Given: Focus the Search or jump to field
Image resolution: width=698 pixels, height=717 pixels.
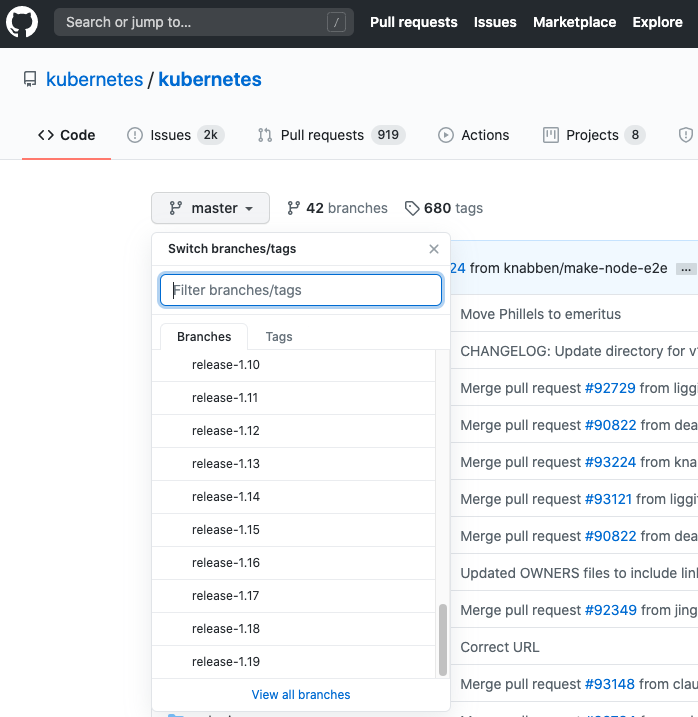Looking at the screenshot, I should pyautogui.click(x=204, y=22).
